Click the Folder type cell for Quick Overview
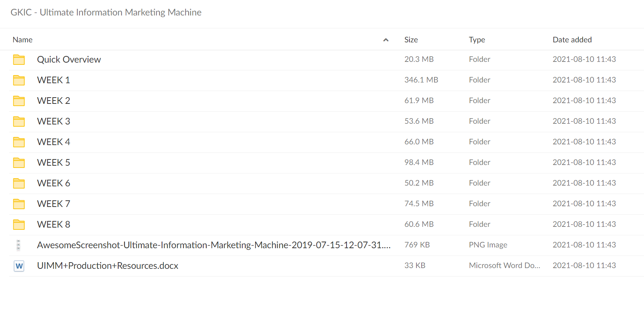The image size is (644, 313). [479, 59]
